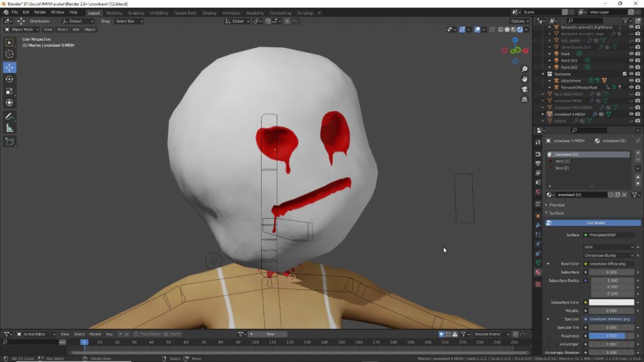Switch to the Texture Paint workspace tab

pyautogui.click(x=185, y=11)
